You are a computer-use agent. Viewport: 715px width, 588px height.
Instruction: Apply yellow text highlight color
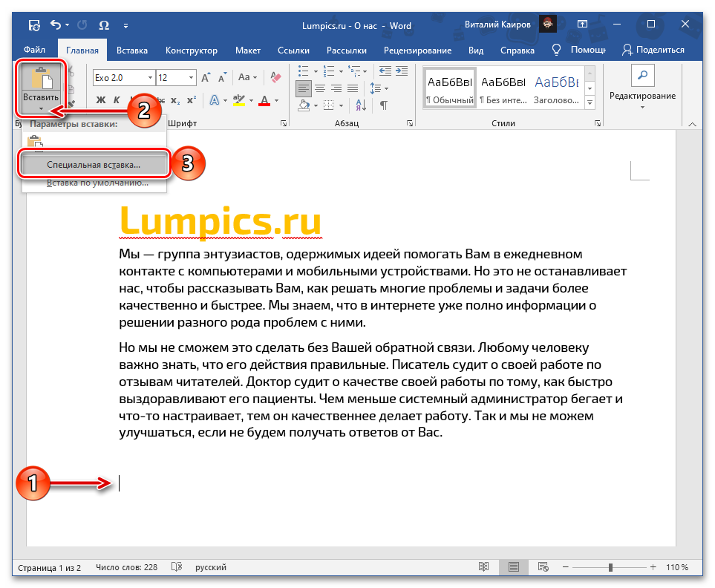[239, 99]
